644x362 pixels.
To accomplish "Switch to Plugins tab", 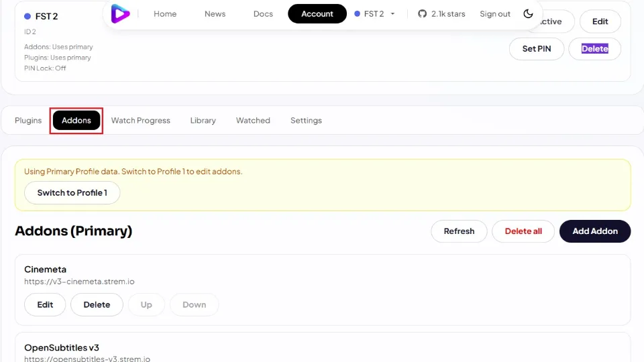I will 28,120.
